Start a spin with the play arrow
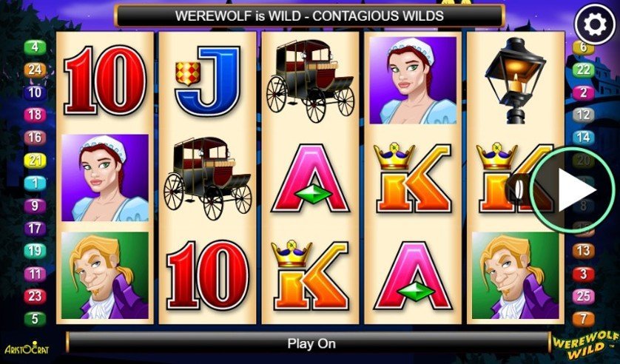The image size is (620, 364). 572,191
